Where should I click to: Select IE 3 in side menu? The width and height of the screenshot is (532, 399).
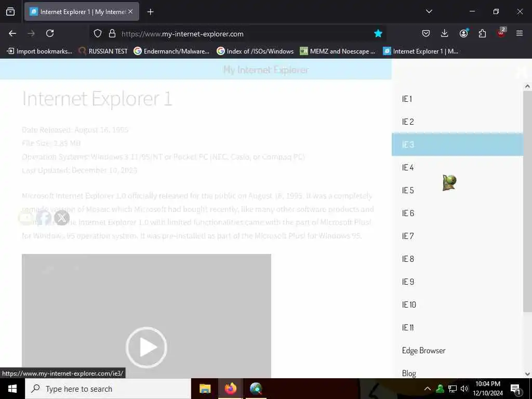pos(457,144)
